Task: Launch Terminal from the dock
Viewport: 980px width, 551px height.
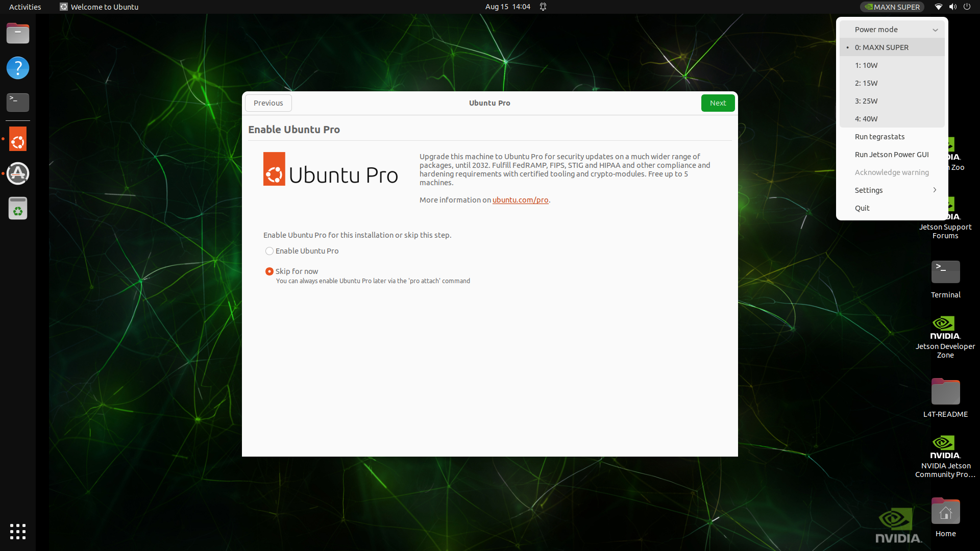Action: tap(18, 102)
